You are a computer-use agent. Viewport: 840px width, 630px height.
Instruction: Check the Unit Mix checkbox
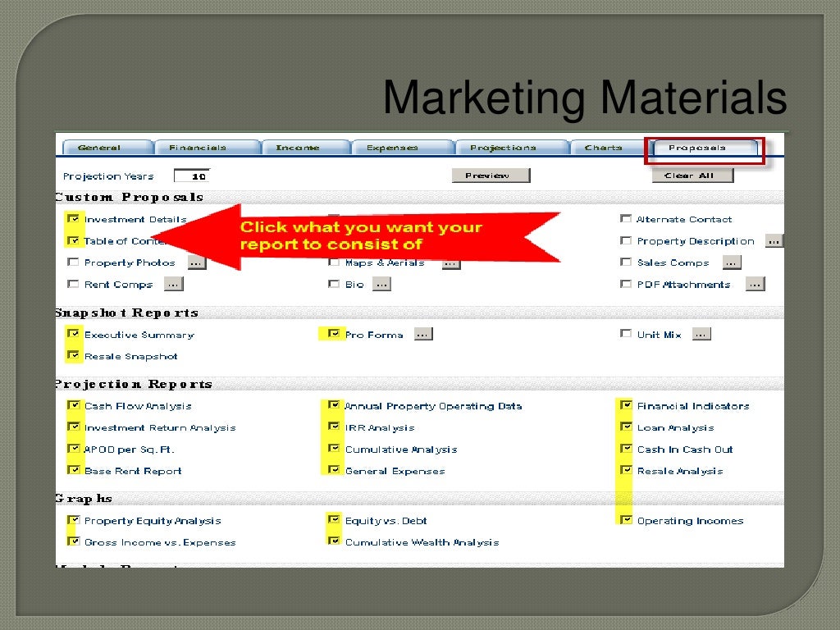626,334
